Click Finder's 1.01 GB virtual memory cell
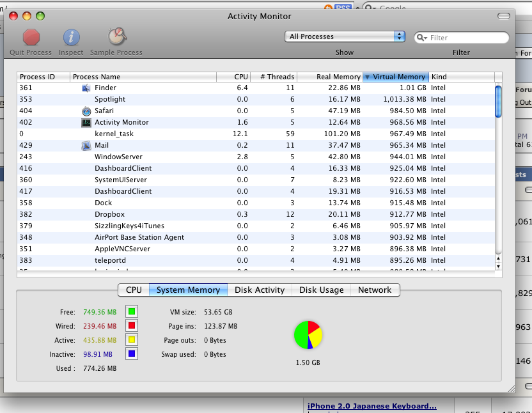The height and width of the screenshot is (413, 532). [x=412, y=88]
